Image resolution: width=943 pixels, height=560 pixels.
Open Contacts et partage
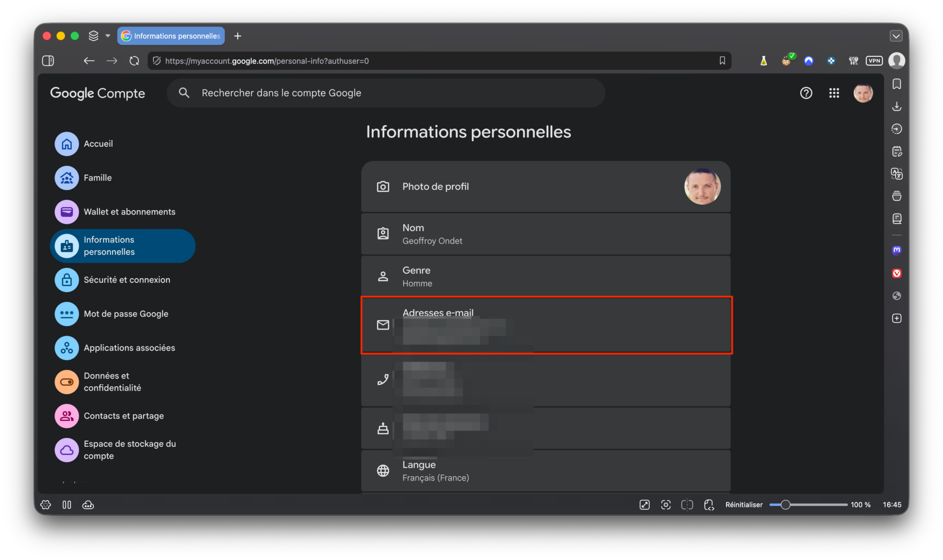(123, 416)
